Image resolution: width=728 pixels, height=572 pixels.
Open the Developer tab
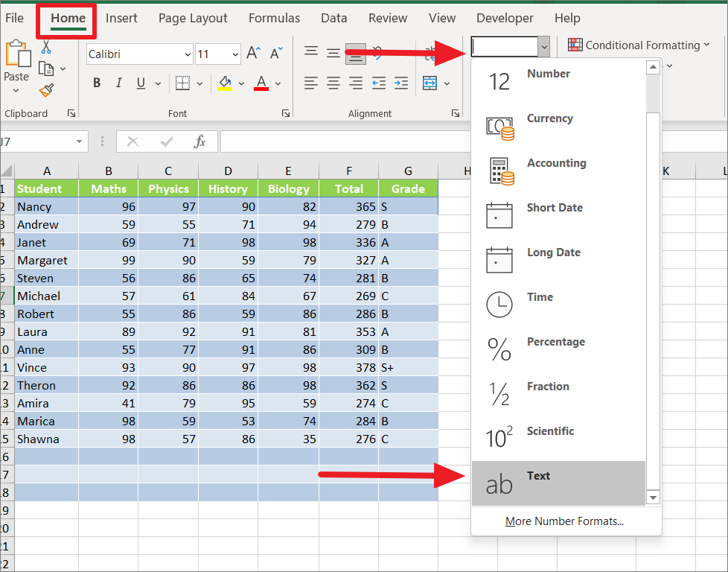505,18
